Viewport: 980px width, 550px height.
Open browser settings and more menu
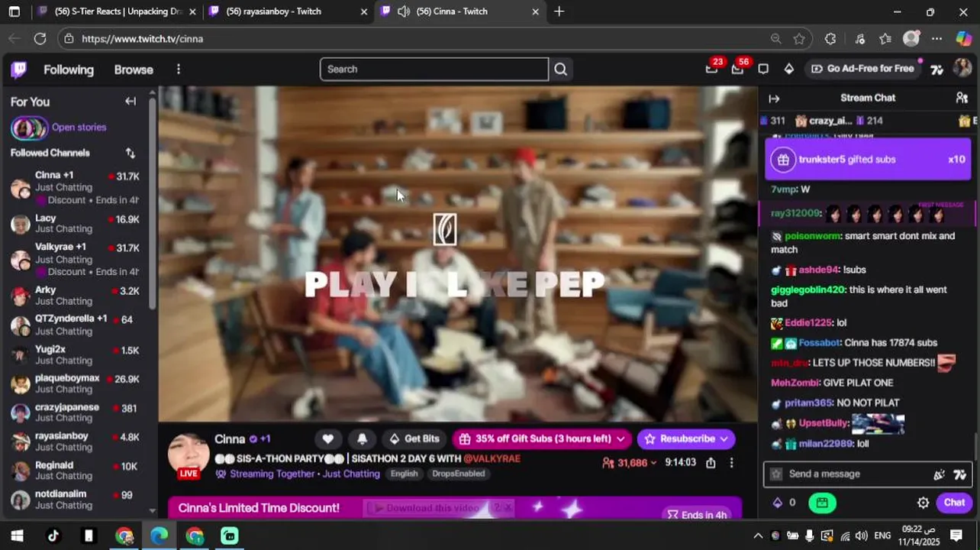click(x=937, y=39)
